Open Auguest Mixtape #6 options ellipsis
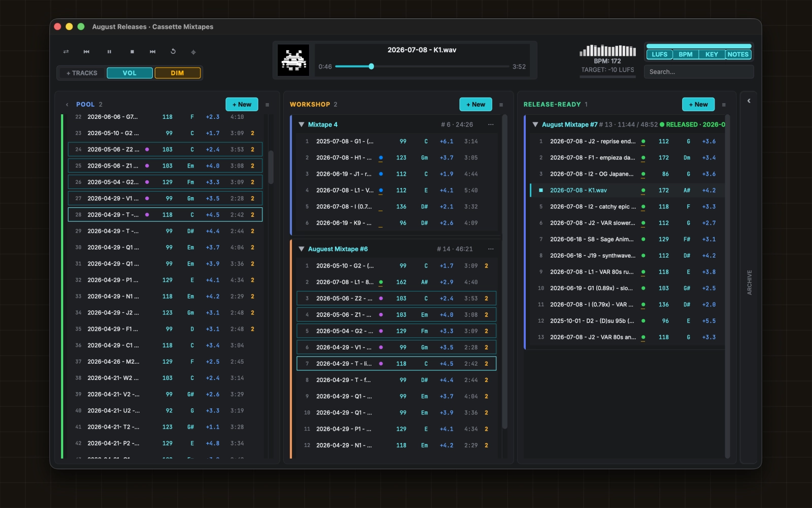Image resolution: width=812 pixels, height=508 pixels. (x=491, y=249)
